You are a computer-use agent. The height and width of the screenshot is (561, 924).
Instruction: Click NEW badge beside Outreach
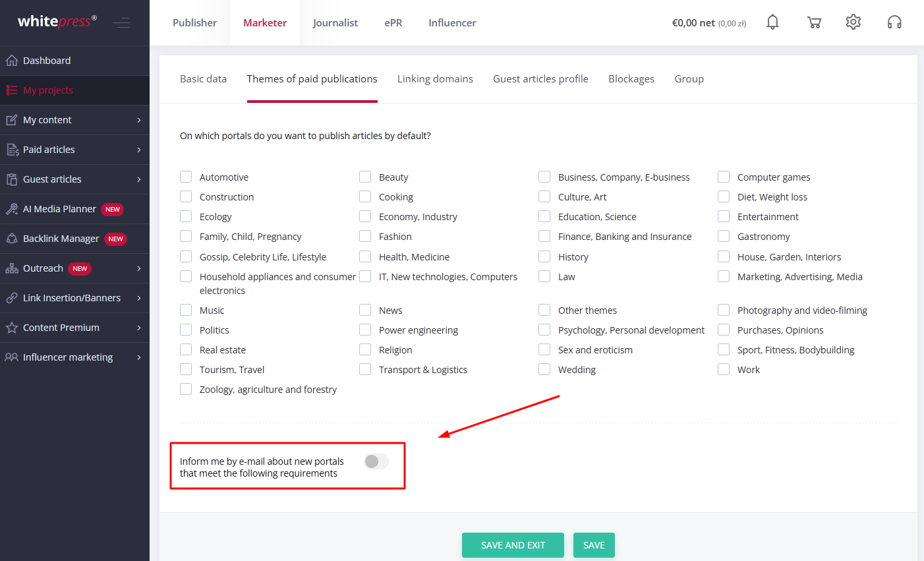point(80,269)
